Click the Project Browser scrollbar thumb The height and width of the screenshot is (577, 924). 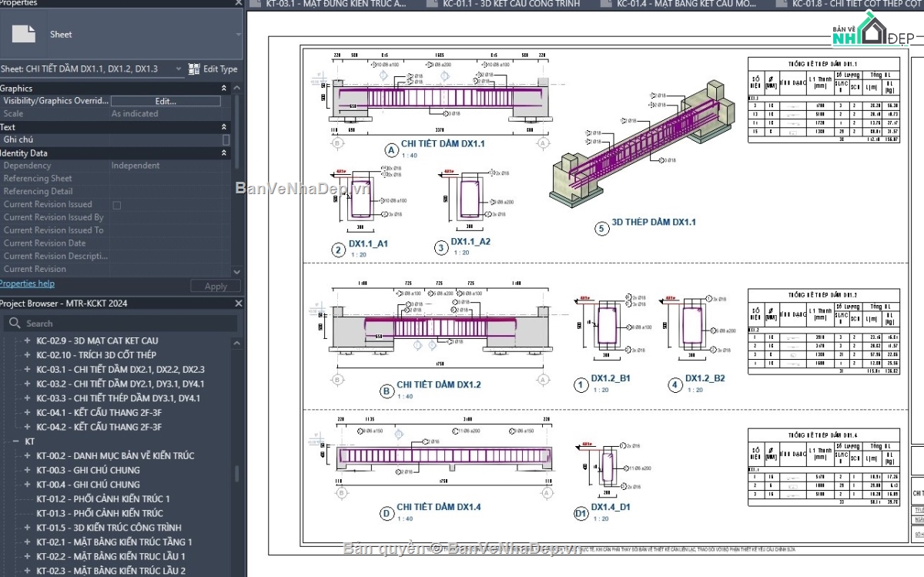click(x=237, y=473)
